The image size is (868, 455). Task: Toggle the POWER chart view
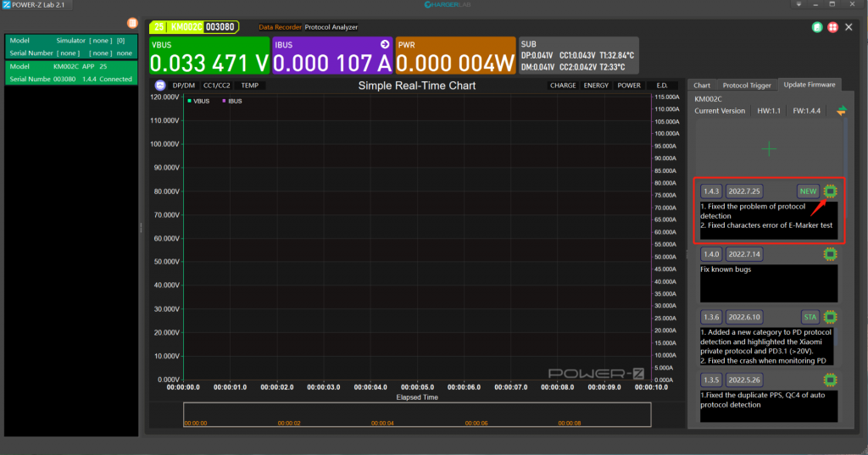629,86
